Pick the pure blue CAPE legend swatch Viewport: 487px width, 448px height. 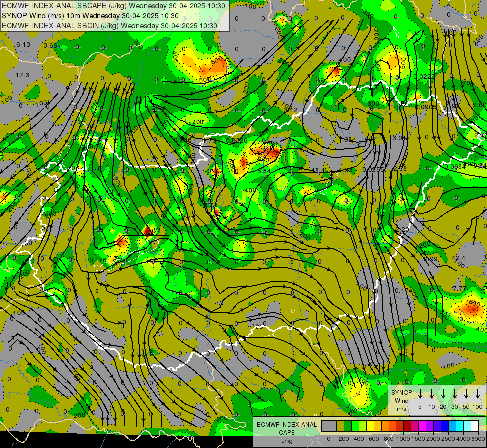445,426
